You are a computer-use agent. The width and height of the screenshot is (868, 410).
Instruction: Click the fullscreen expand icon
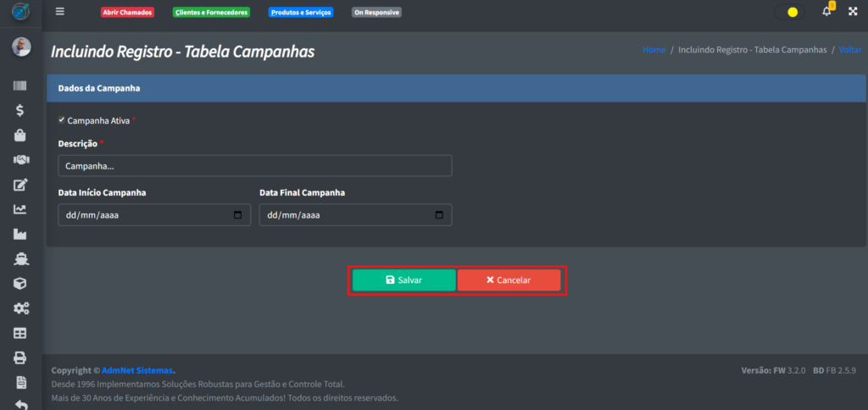pyautogui.click(x=853, y=12)
